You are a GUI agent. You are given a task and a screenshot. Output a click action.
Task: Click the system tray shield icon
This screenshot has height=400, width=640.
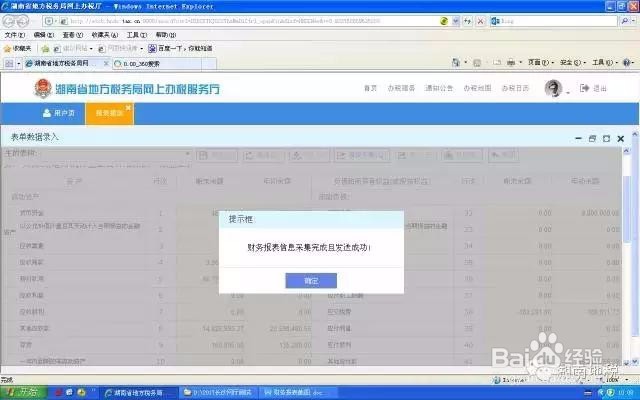(610, 393)
